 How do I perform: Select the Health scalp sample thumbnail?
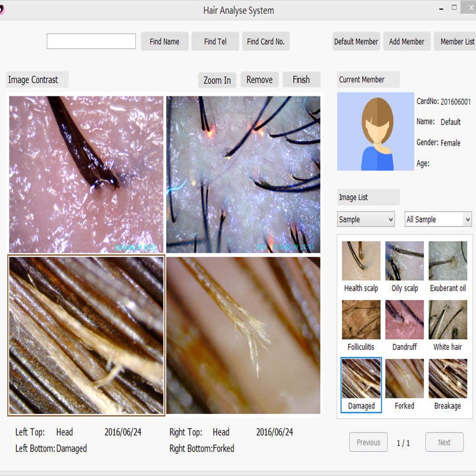click(x=360, y=261)
